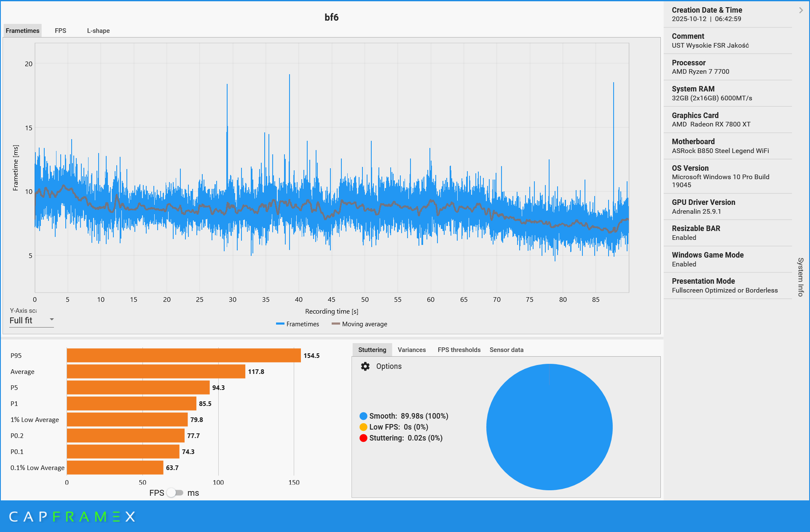
Task: Open the Sensor data tab
Action: pos(506,350)
